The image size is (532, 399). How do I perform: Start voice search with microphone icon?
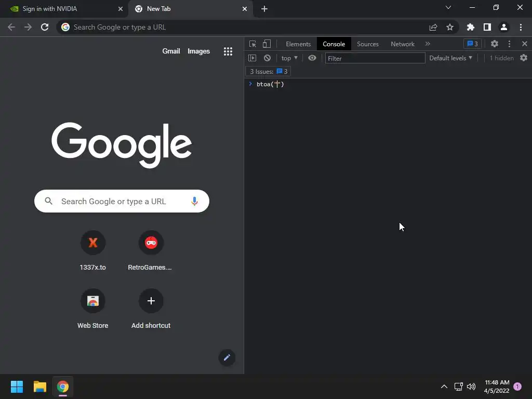pos(194,201)
